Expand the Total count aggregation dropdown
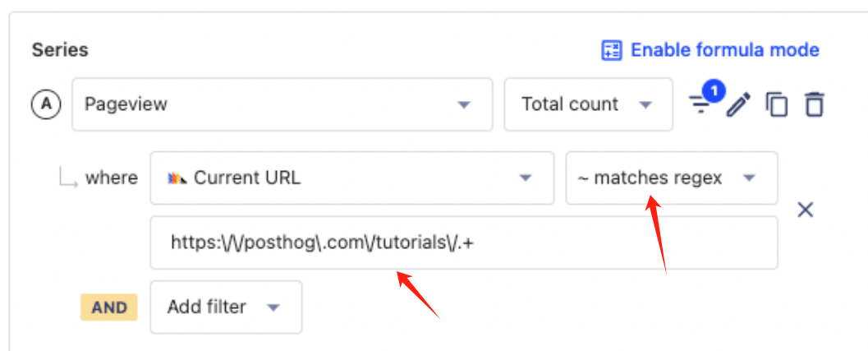Screen dimensions: 868x351 [588, 104]
